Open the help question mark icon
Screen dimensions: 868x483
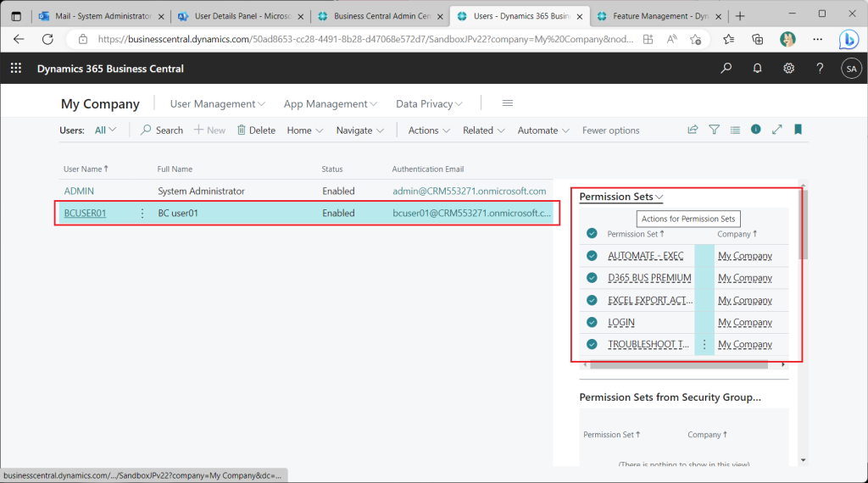pos(820,68)
